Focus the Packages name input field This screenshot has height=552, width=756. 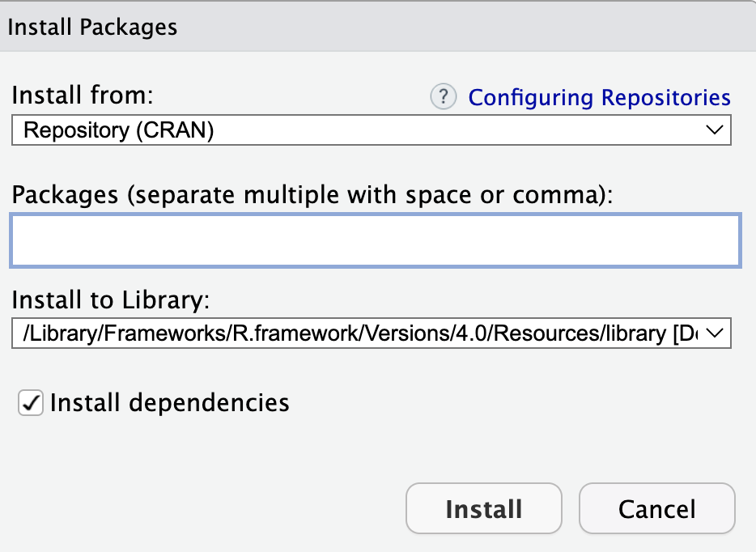point(375,240)
